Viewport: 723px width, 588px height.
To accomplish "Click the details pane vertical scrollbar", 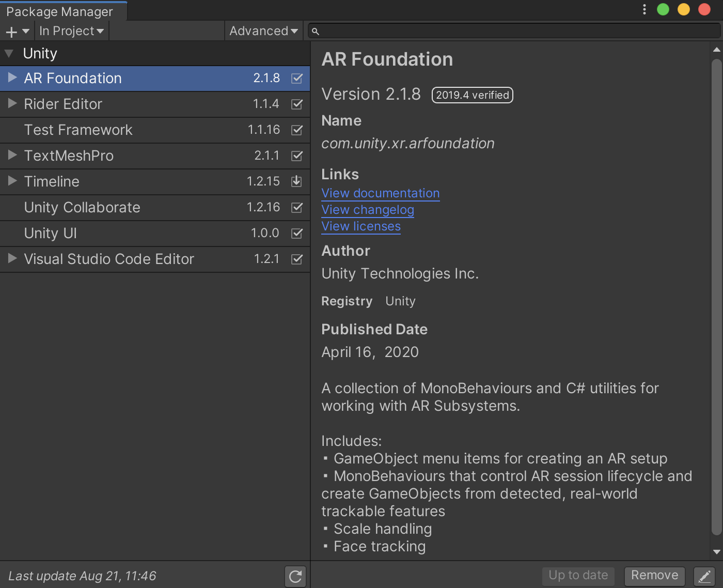I will click(716, 298).
